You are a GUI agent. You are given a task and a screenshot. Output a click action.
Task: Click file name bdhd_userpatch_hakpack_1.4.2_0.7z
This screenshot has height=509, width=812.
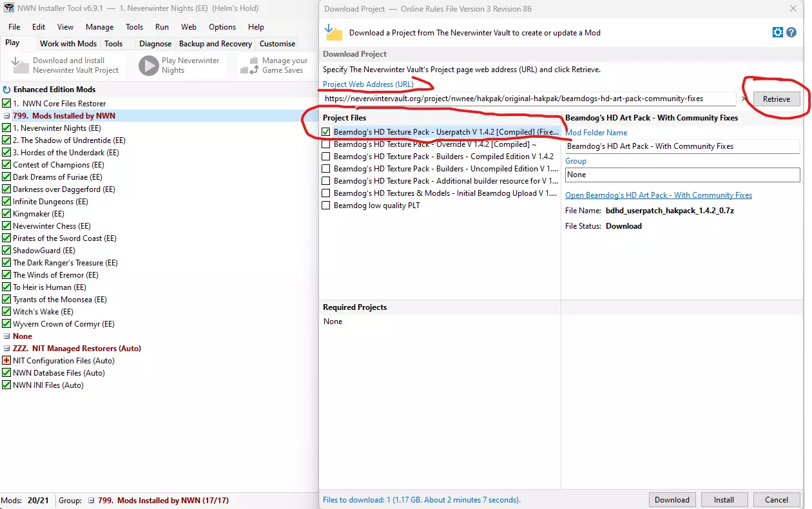pos(670,211)
